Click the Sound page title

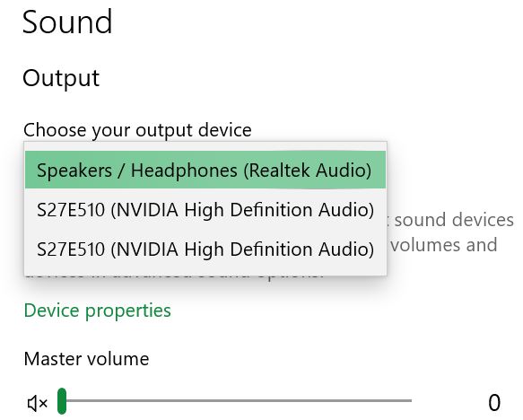67,22
